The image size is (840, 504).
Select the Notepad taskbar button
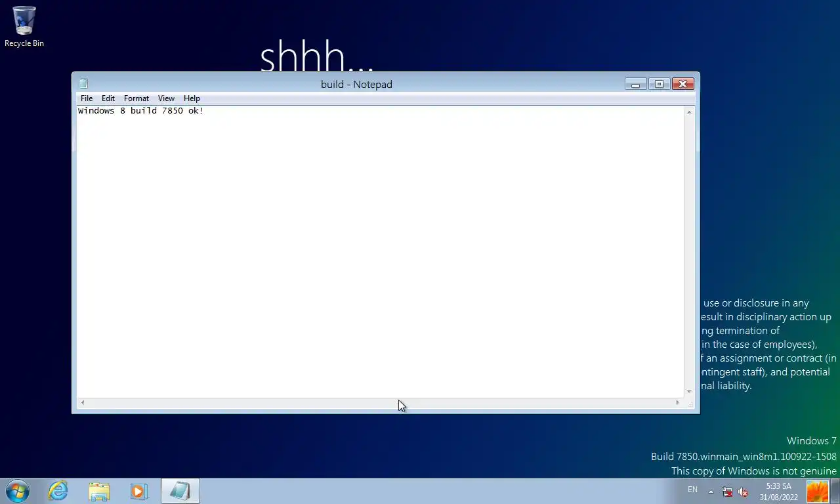pos(180,491)
